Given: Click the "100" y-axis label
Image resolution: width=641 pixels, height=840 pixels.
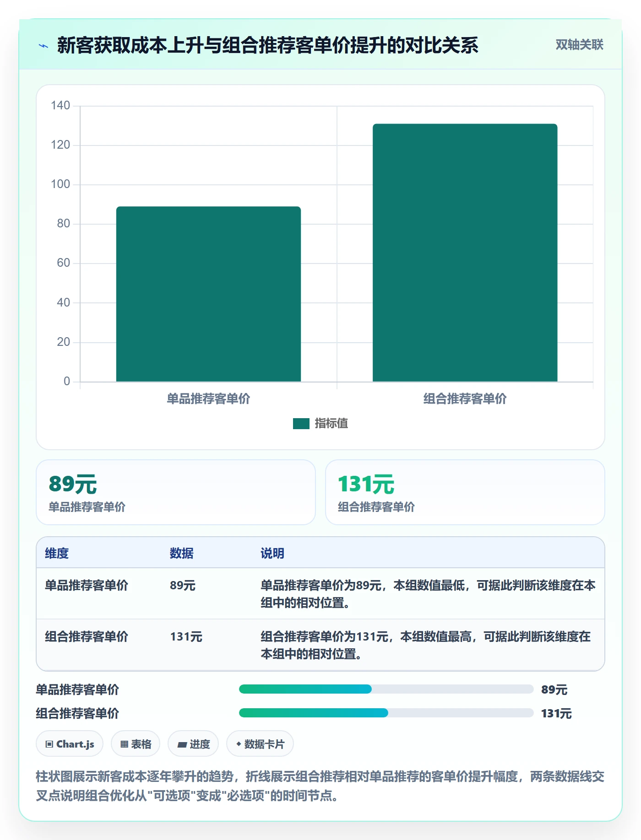Looking at the screenshot, I should click(60, 184).
